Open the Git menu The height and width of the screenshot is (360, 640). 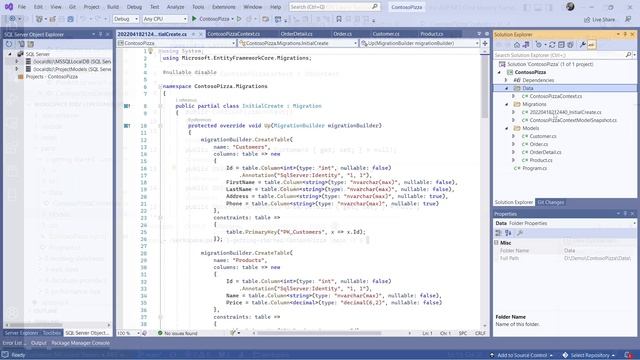click(x=72, y=7)
